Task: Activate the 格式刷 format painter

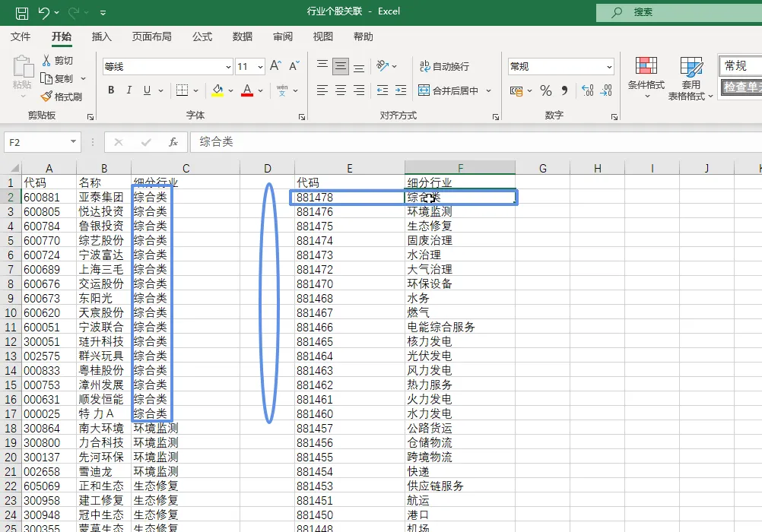Action: 62,97
